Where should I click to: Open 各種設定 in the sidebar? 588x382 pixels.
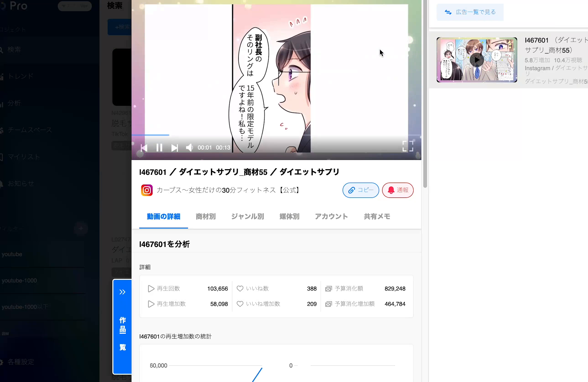[21, 362]
